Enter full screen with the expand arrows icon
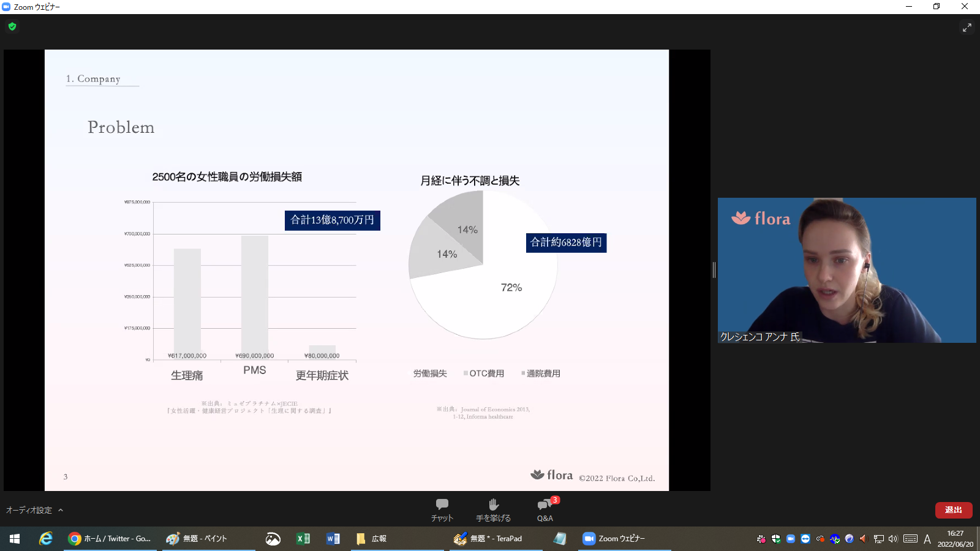Image resolution: width=980 pixels, height=551 pixels. pyautogui.click(x=967, y=28)
